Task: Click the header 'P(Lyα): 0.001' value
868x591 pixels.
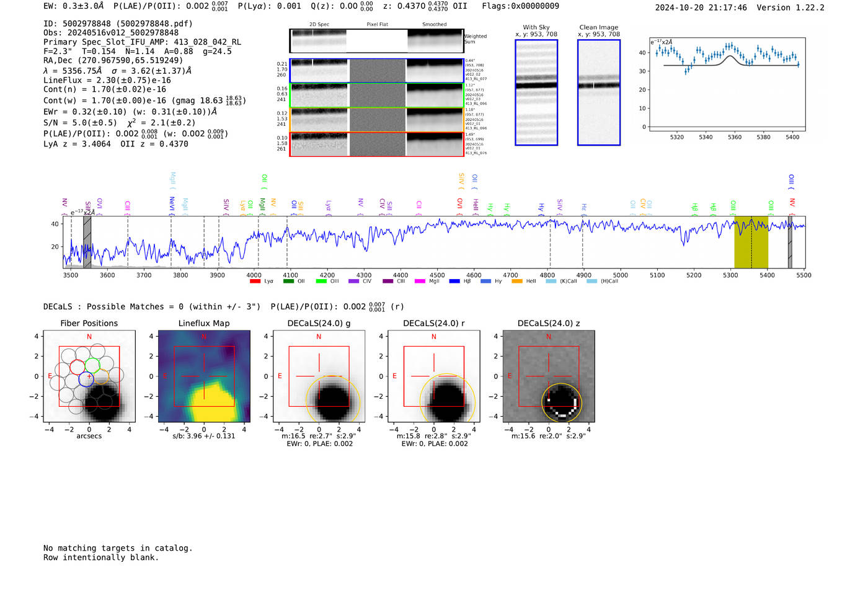Action: [x=269, y=6]
